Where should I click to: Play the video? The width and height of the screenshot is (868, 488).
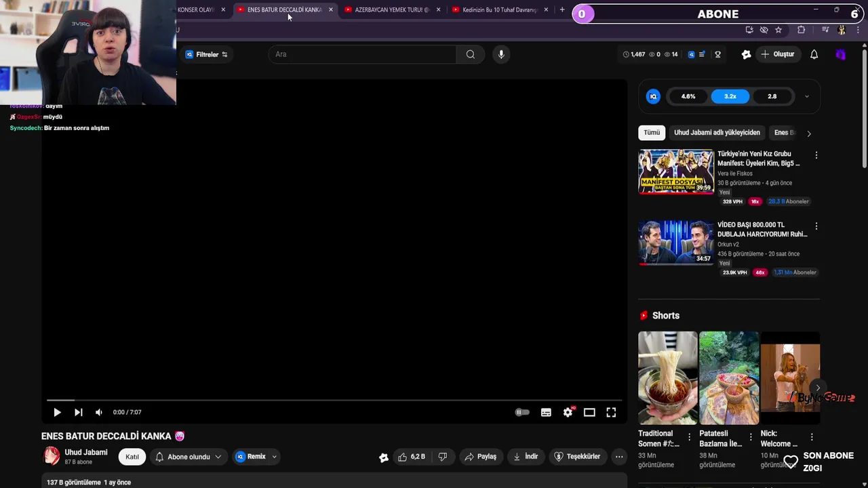(x=57, y=412)
